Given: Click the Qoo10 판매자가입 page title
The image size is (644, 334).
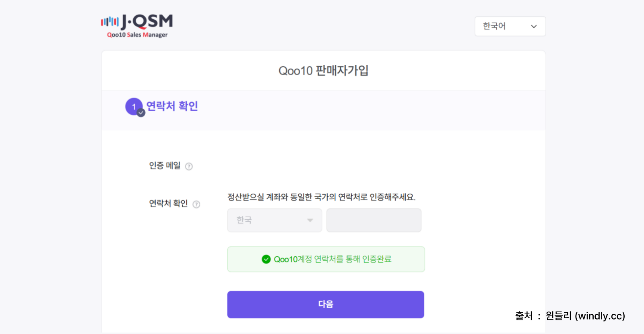Looking at the screenshot, I should [x=324, y=70].
